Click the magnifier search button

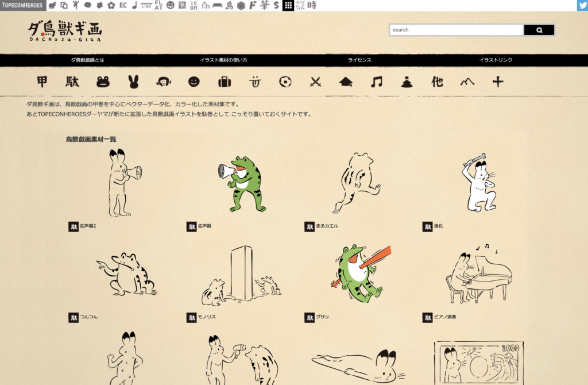coord(539,30)
